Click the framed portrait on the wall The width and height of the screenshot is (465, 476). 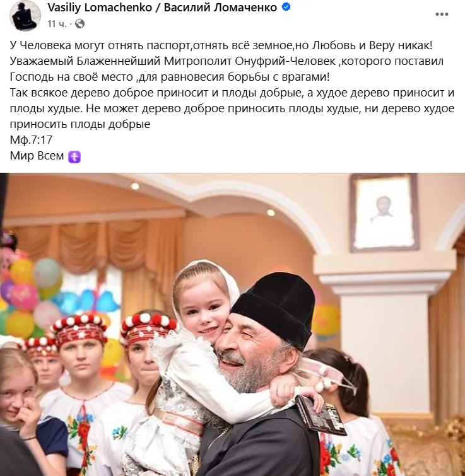(384, 213)
